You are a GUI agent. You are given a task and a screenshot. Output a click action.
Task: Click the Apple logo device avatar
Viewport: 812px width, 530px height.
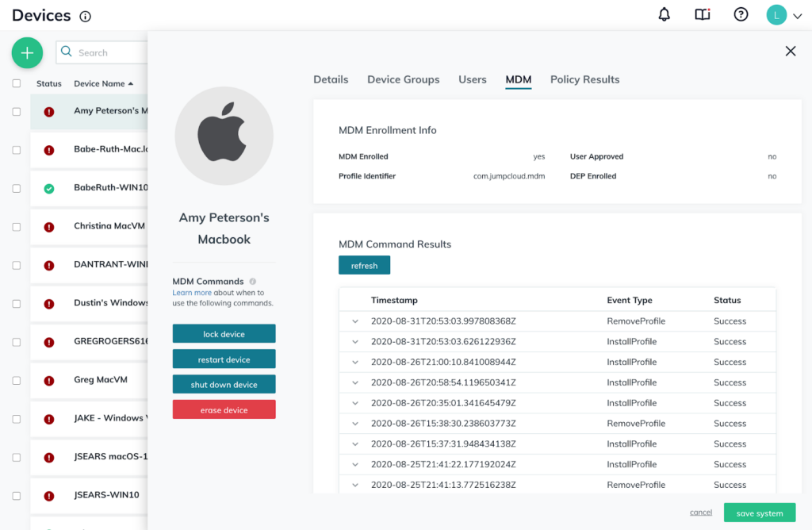(224, 136)
